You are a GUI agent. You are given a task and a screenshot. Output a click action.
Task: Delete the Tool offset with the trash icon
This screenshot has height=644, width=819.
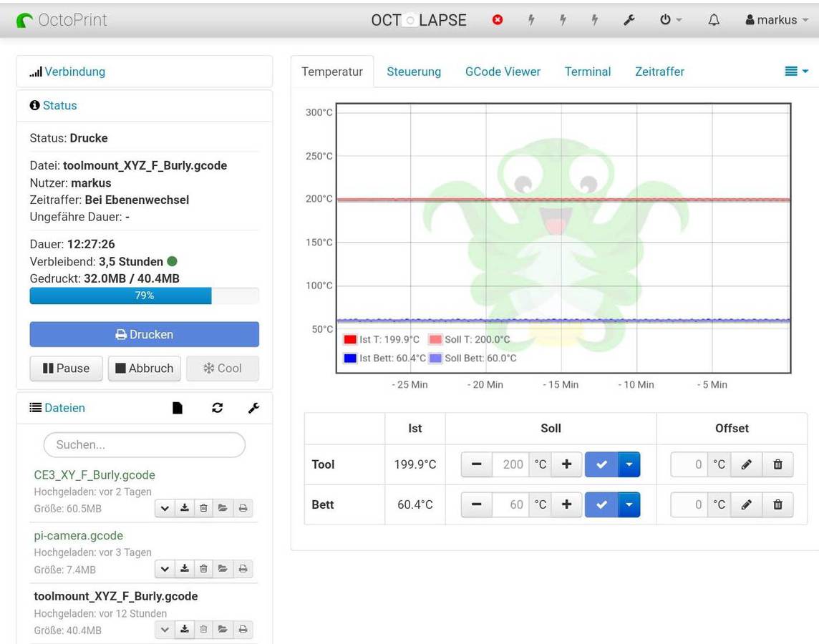pos(777,464)
